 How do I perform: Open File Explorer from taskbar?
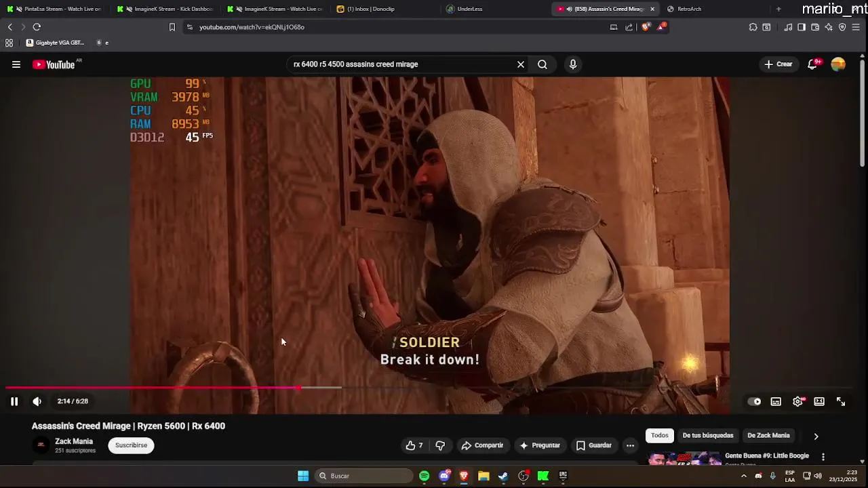tap(484, 476)
